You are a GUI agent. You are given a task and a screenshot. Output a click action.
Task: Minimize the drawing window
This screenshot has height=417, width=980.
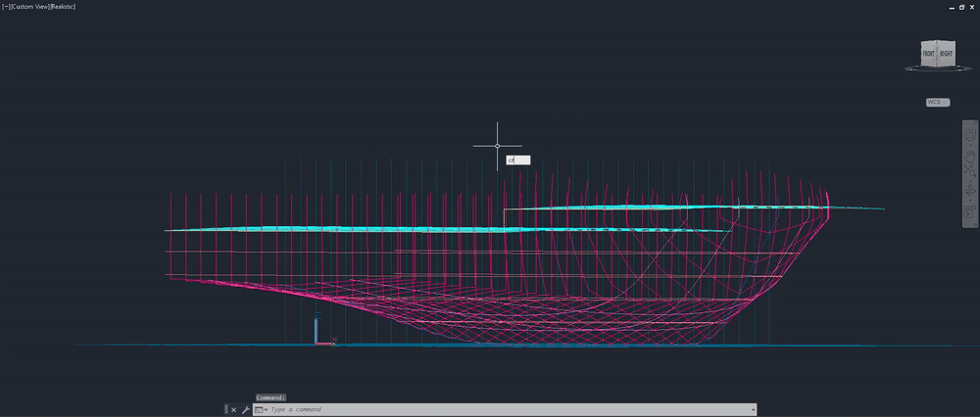pyautogui.click(x=952, y=8)
